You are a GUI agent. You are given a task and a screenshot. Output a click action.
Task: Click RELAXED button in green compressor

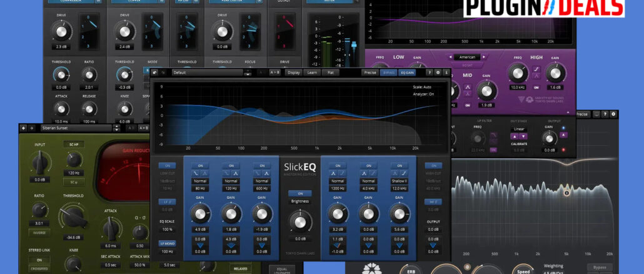(241, 269)
